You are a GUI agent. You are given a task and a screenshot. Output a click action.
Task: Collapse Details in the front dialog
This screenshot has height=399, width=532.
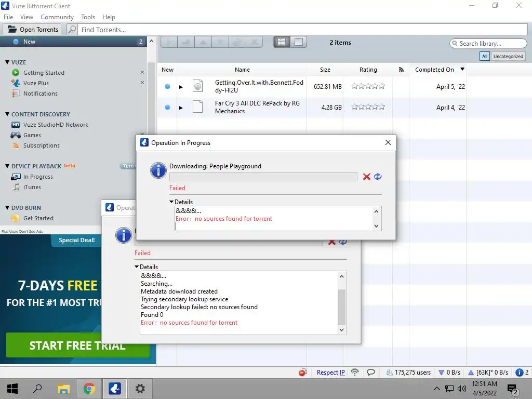coord(171,202)
